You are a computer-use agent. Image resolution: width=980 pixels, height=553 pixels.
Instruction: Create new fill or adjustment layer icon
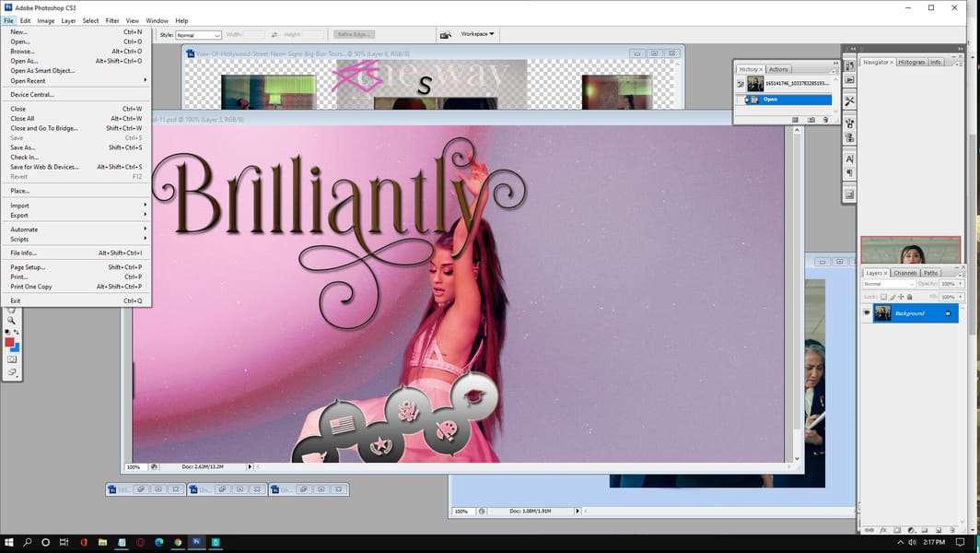pos(911,530)
